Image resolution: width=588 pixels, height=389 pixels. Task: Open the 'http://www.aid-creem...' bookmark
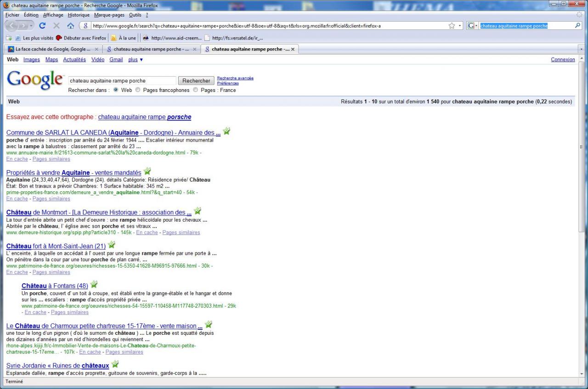(x=172, y=38)
